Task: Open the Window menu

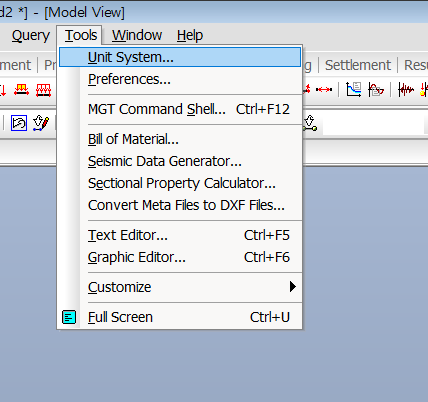Action: tap(137, 35)
